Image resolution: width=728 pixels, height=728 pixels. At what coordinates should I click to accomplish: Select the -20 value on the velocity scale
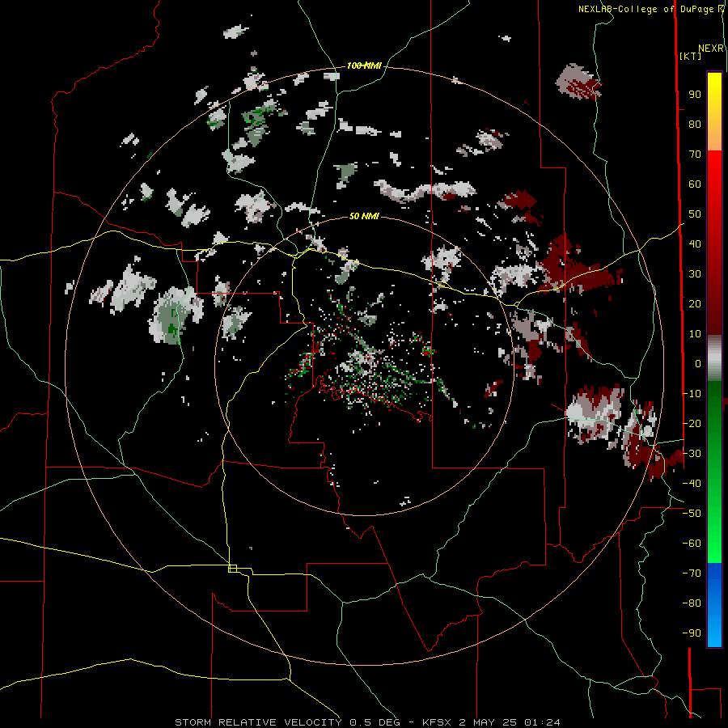pyautogui.click(x=692, y=423)
